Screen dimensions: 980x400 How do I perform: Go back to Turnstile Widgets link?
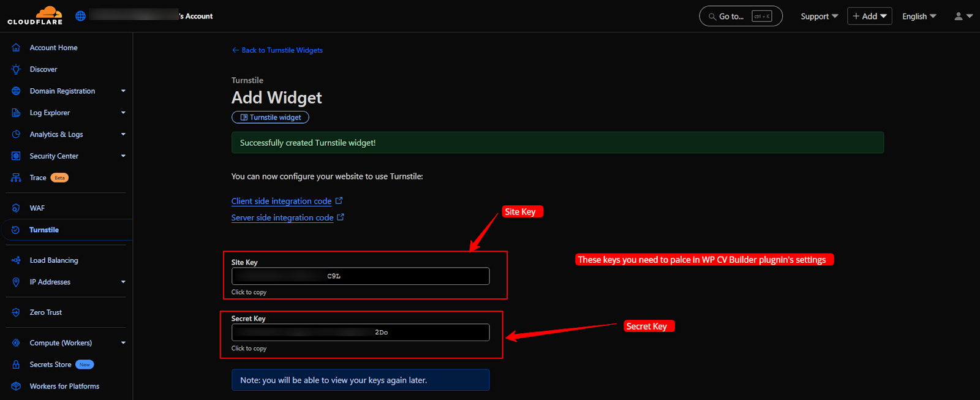[x=277, y=50]
